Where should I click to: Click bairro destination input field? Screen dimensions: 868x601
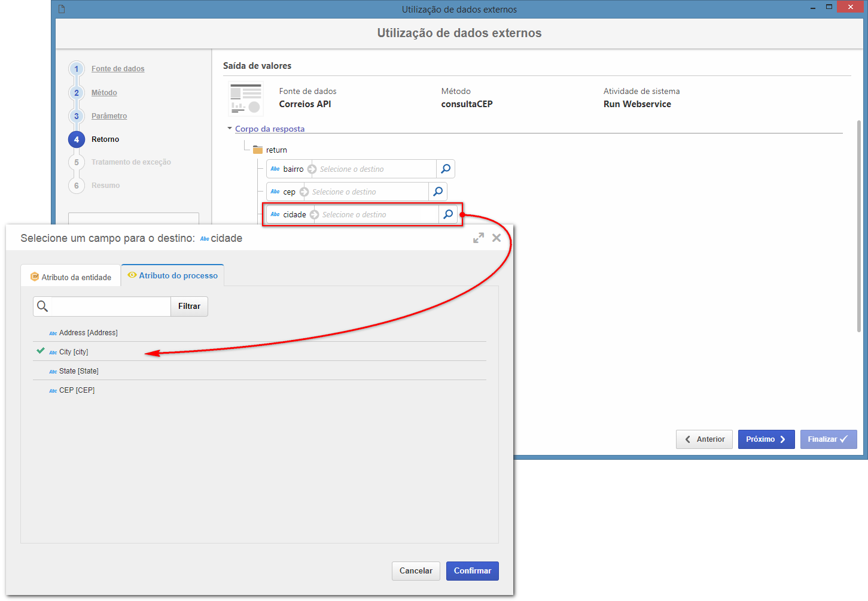point(377,169)
